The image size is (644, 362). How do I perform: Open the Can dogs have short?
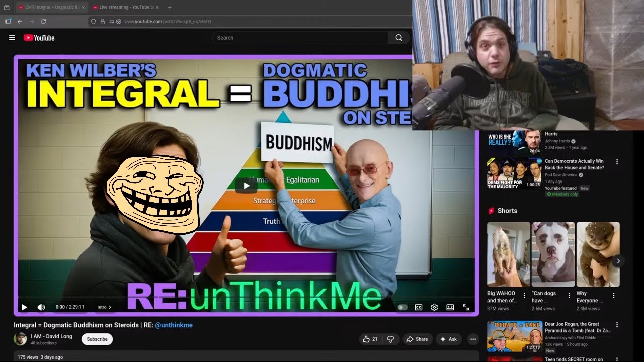(x=553, y=254)
